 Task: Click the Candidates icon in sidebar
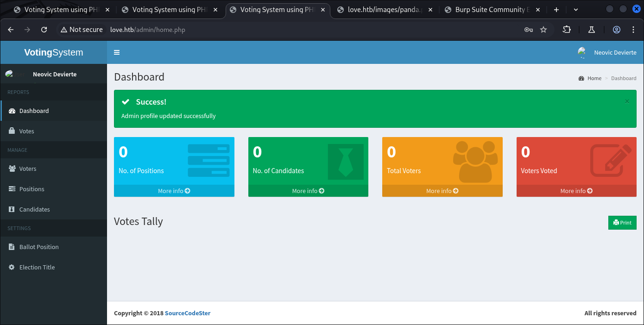(x=12, y=209)
